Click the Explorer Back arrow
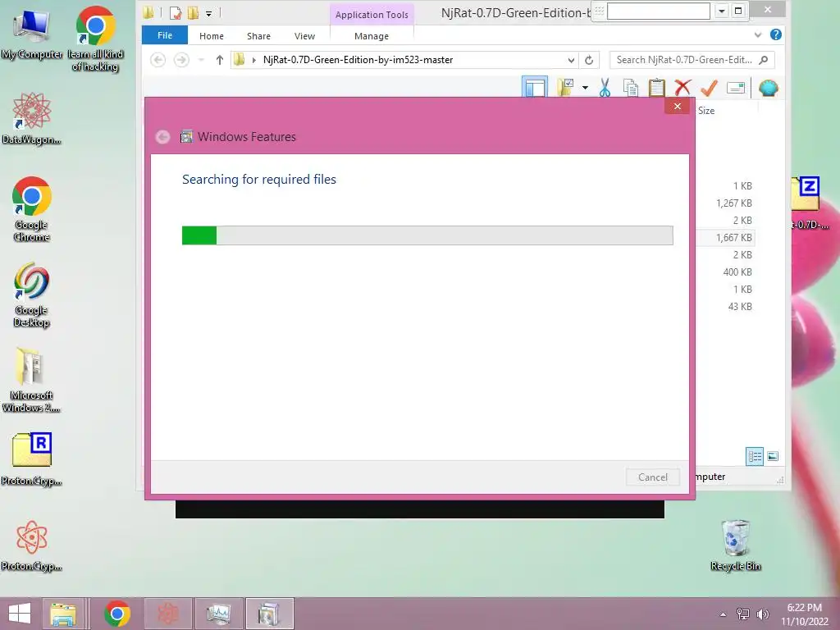This screenshot has height=630, width=840. tap(157, 60)
